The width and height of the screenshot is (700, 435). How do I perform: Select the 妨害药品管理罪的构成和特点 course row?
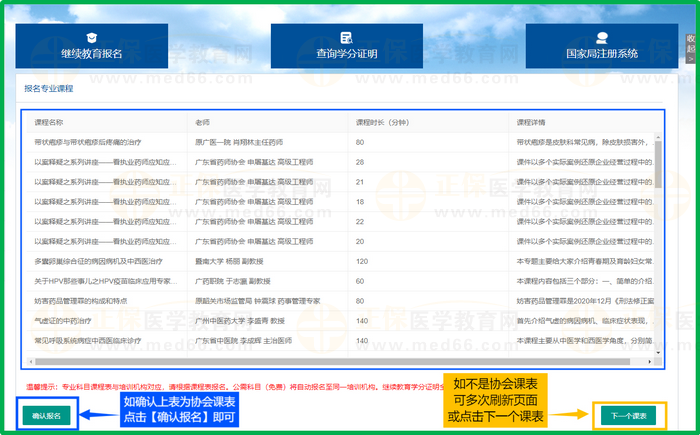(x=90, y=300)
